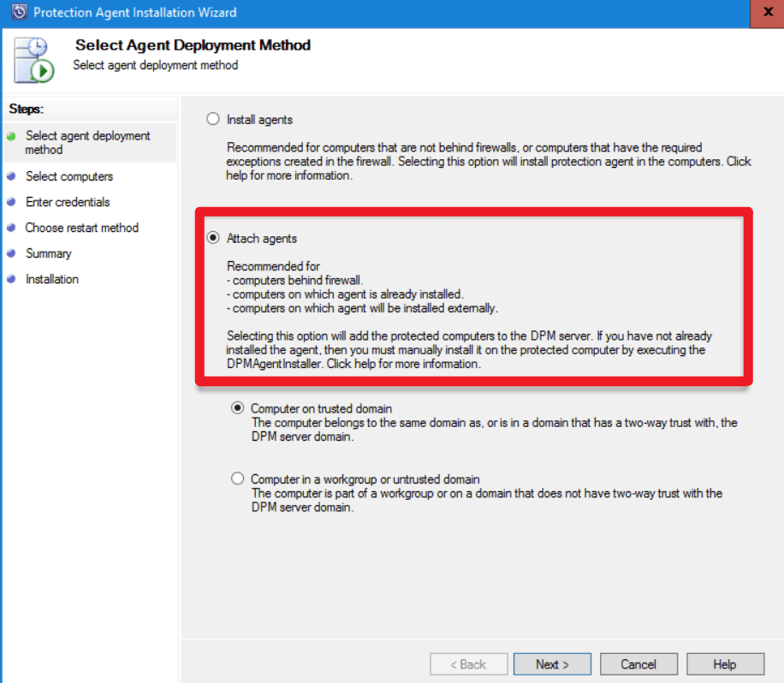Screen dimensions: 784x683
Task: Click the bullet beside Choose restart method step
Action: [11, 228]
